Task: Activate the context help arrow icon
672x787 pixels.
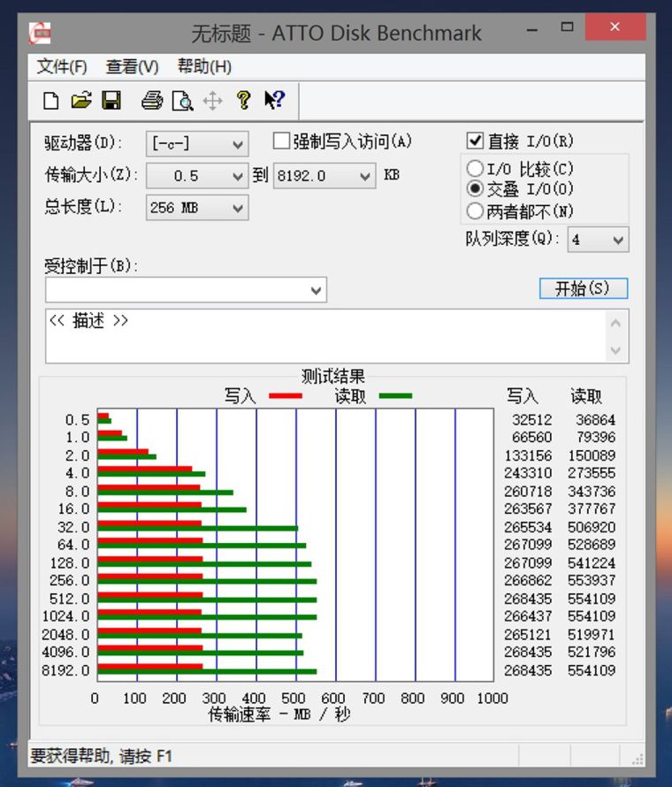Action: tap(274, 101)
